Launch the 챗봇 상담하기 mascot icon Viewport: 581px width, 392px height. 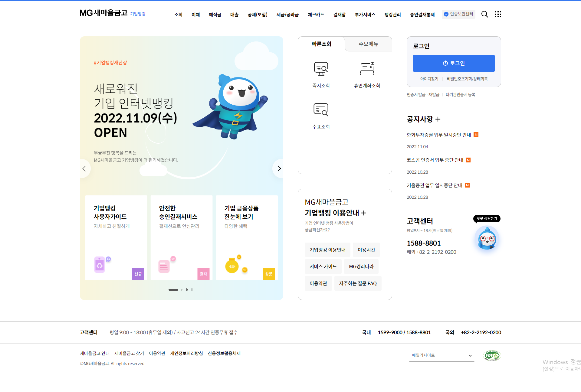click(x=486, y=239)
